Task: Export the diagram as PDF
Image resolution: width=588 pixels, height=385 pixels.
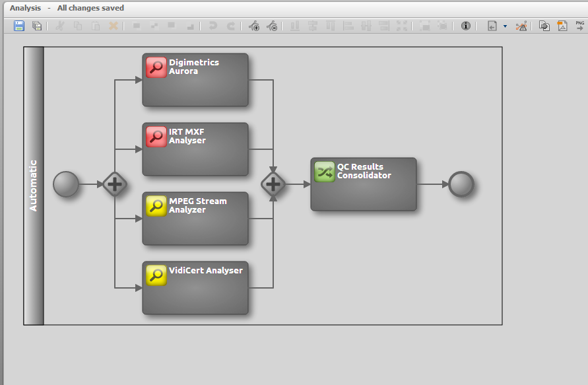Action: (x=562, y=26)
